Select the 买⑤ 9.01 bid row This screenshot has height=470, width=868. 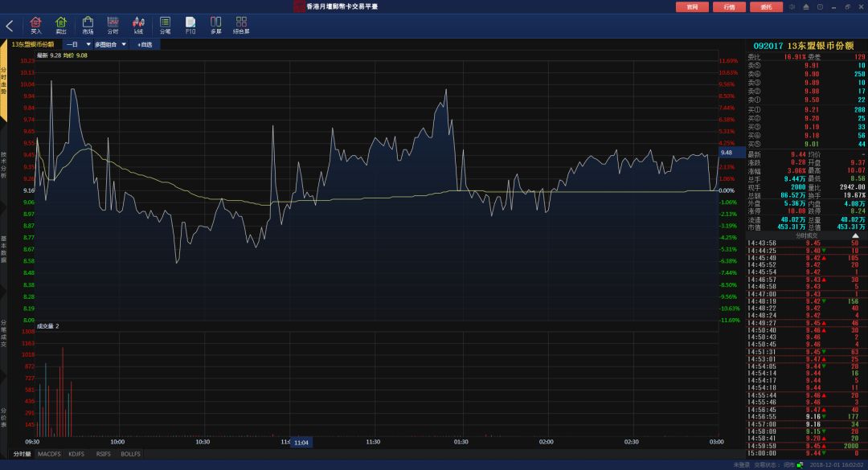[806, 144]
